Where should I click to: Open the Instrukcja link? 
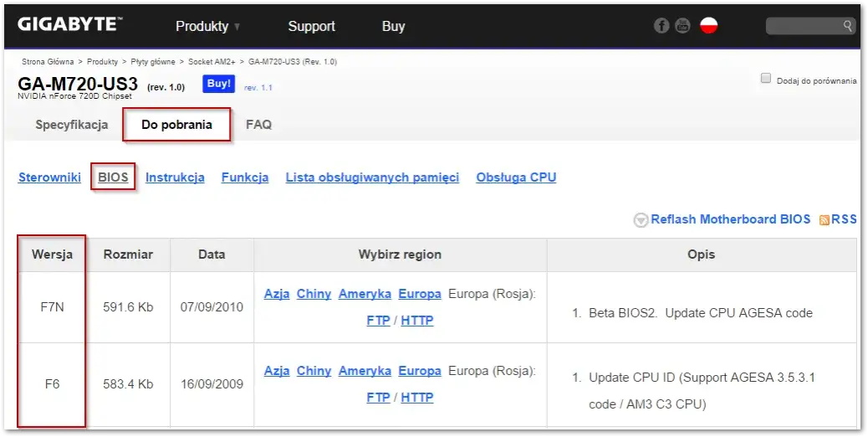(x=175, y=177)
